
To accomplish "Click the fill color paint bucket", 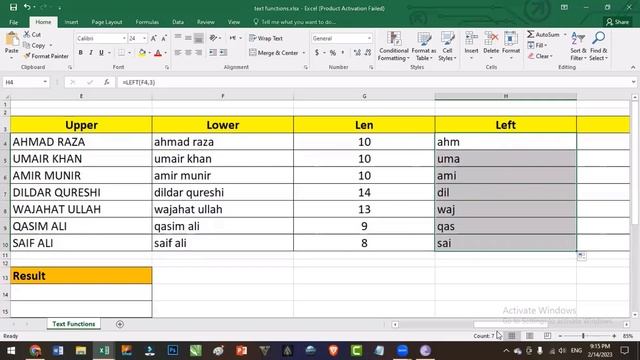I will click(142, 53).
